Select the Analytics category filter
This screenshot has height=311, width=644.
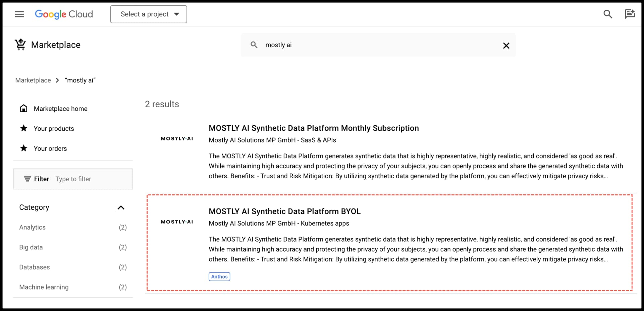[x=32, y=227]
